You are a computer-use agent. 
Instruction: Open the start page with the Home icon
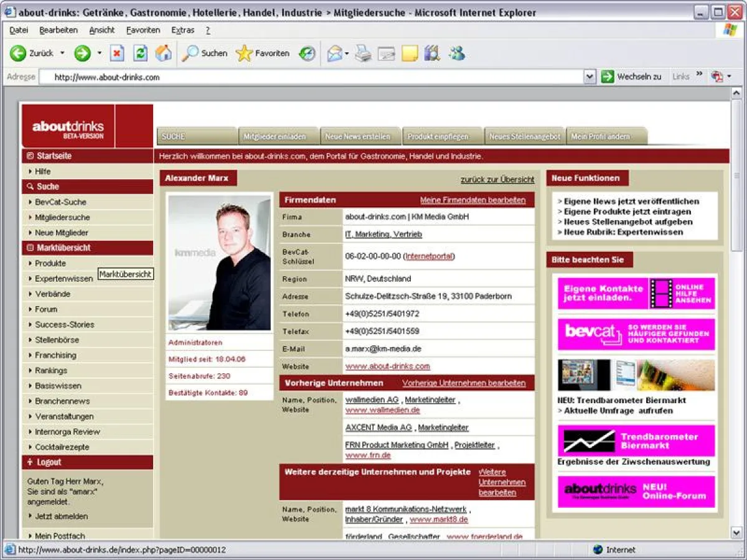pyautogui.click(x=163, y=54)
